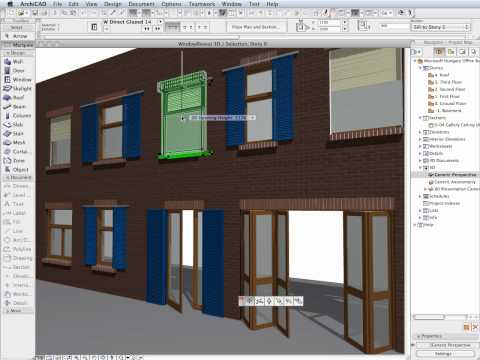
Task: Open the File menu
Action: (x=57, y=4)
